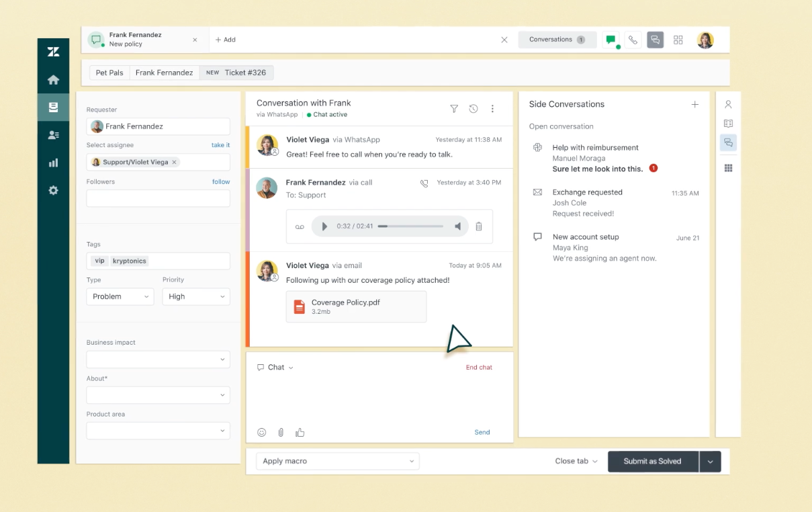Open the Conversations button with count

[557, 40]
